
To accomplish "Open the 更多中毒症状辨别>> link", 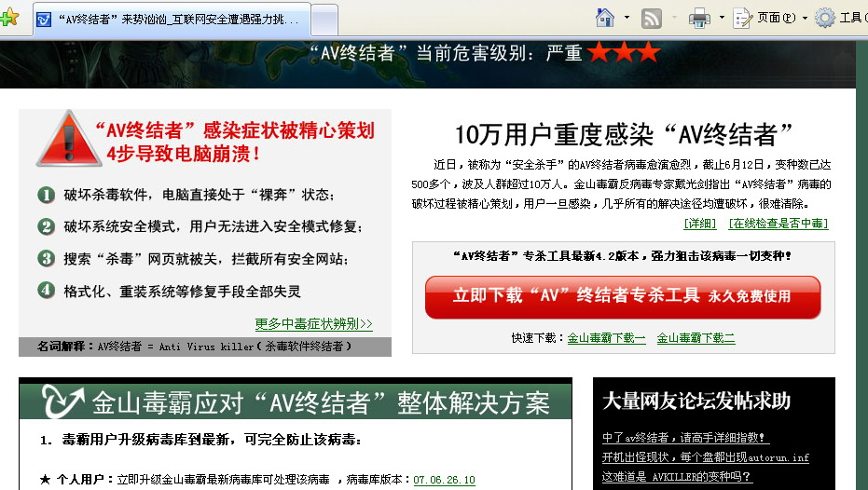I will coord(313,324).
